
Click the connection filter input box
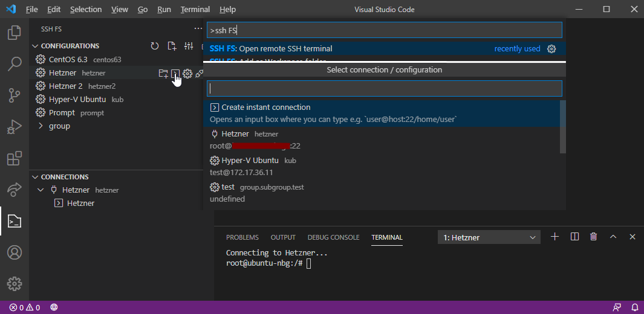pos(385,89)
